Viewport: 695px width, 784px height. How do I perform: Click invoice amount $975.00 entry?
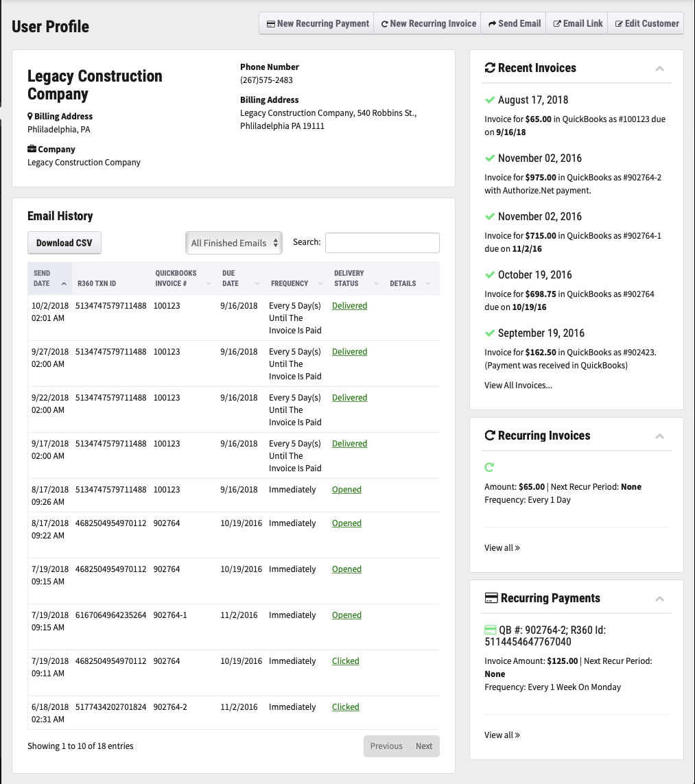coord(541,178)
